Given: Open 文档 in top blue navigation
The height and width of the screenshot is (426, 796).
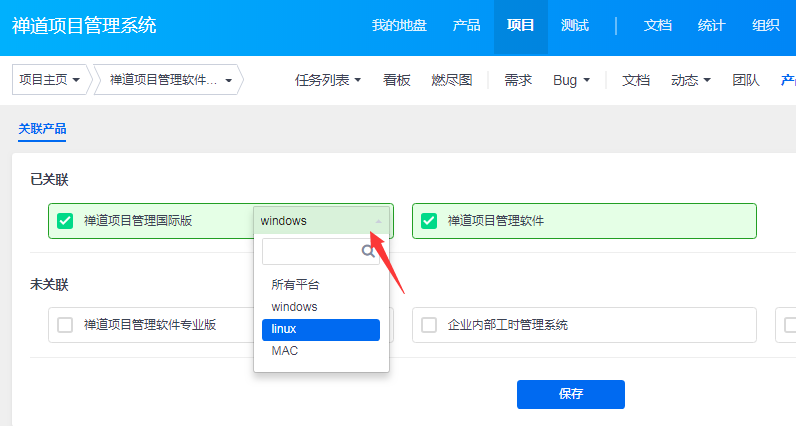Looking at the screenshot, I should pos(657,25).
